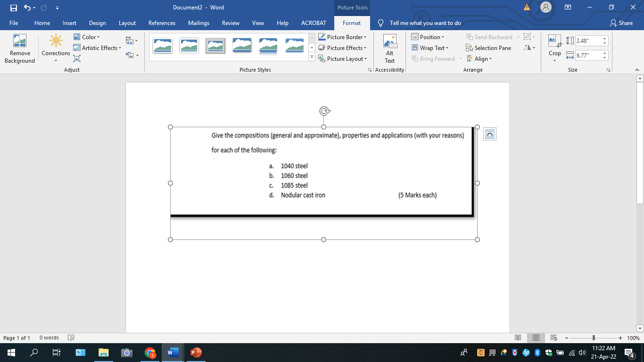Toggle Web Layout view
The width and height of the screenshot is (644, 362).
click(x=553, y=337)
